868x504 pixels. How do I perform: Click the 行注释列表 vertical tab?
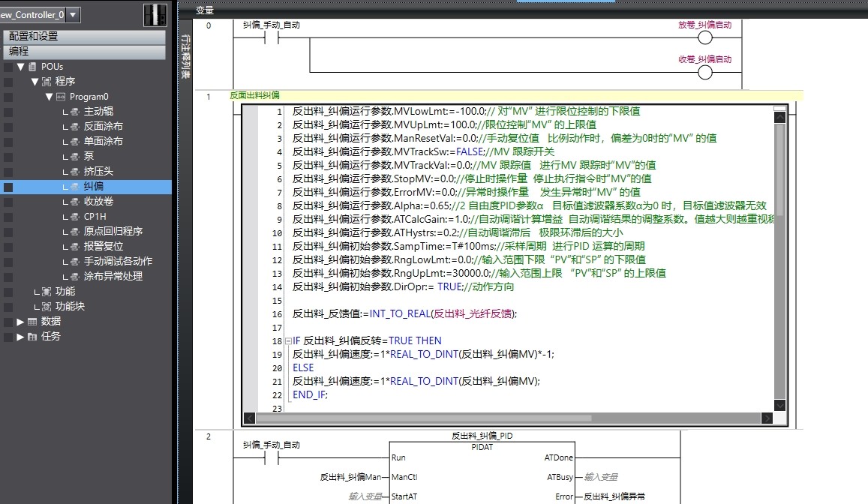pos(185,56)
